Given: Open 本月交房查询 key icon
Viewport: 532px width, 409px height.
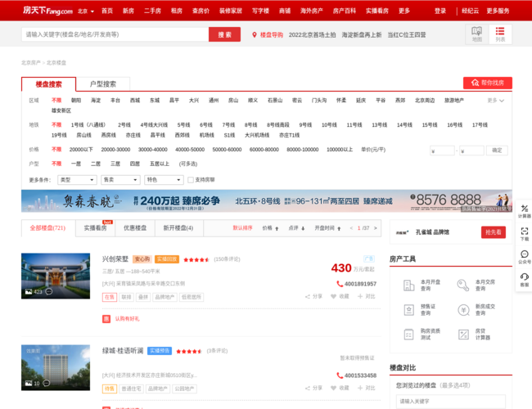Looking at the screenshot, I should (x=463, y=285).
